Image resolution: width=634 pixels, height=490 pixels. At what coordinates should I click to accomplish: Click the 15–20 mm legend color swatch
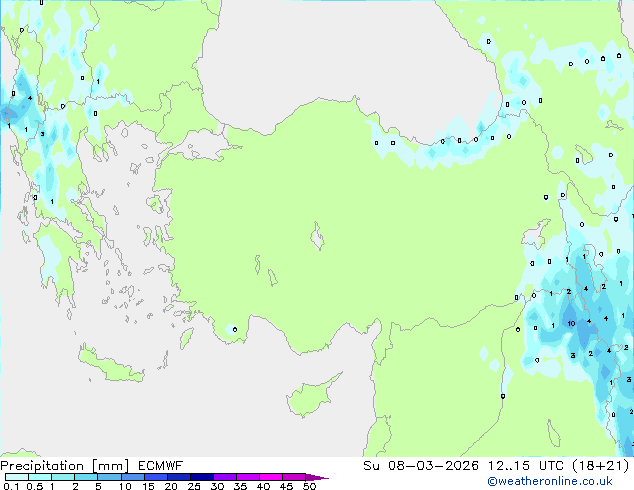click(x=156, y=477)
